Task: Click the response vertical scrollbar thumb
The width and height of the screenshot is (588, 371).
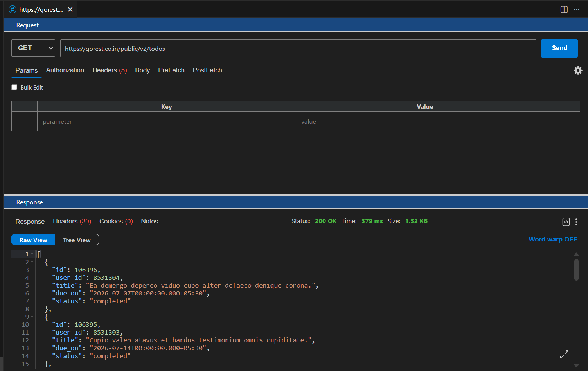Action: (x=576, y=270)
